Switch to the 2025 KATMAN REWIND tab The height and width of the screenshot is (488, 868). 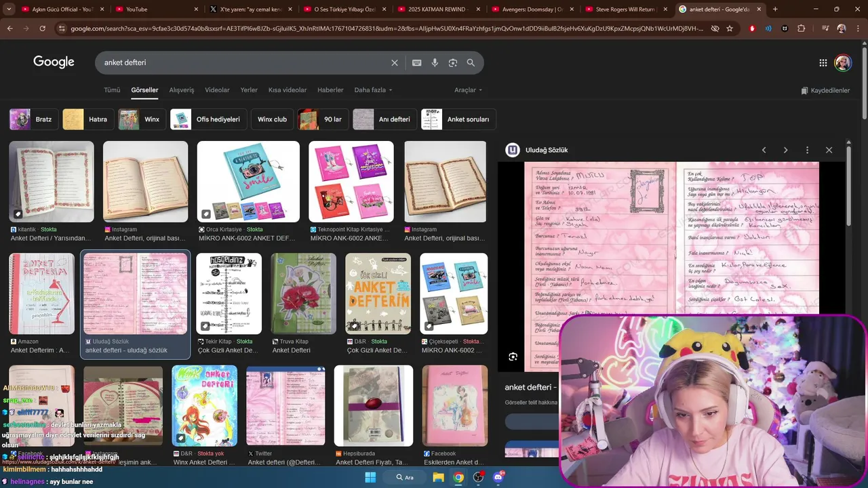pos(437,9)
